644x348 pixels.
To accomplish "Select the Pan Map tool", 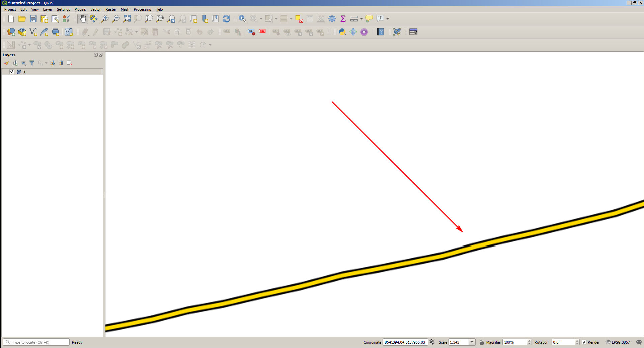I will click(x=83, y=19).
